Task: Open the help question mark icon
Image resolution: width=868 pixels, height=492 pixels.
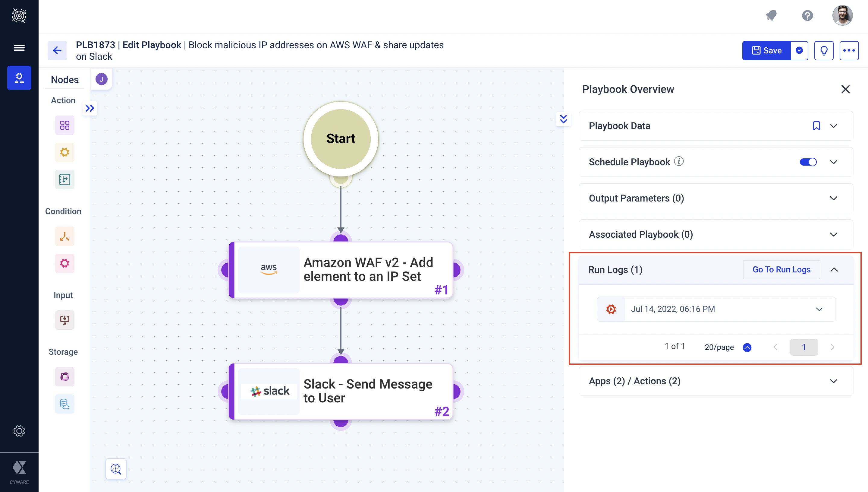Action: (807, 16)
